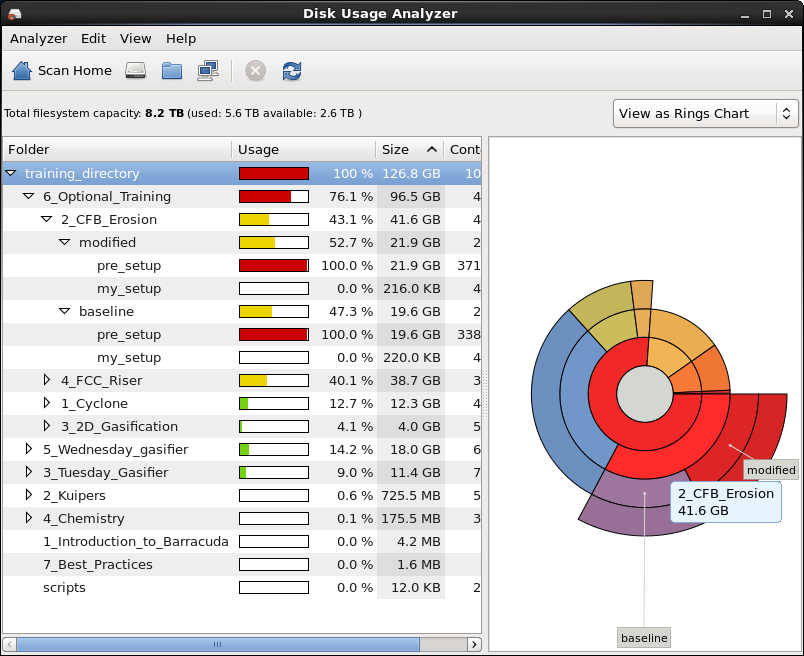Click the stop scanning icon
Screen dimensions: 804x656
(256, 71)
